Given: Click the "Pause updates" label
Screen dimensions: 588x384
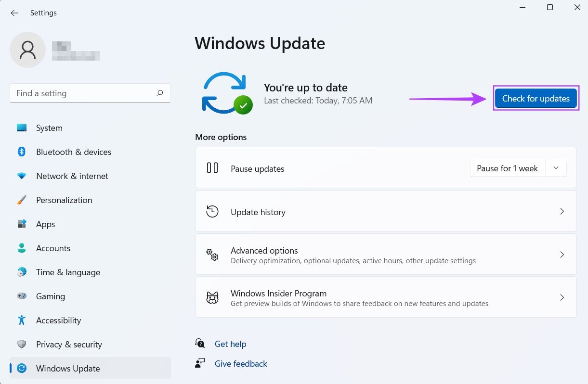Looking at the screenshot, I should 258,169.
